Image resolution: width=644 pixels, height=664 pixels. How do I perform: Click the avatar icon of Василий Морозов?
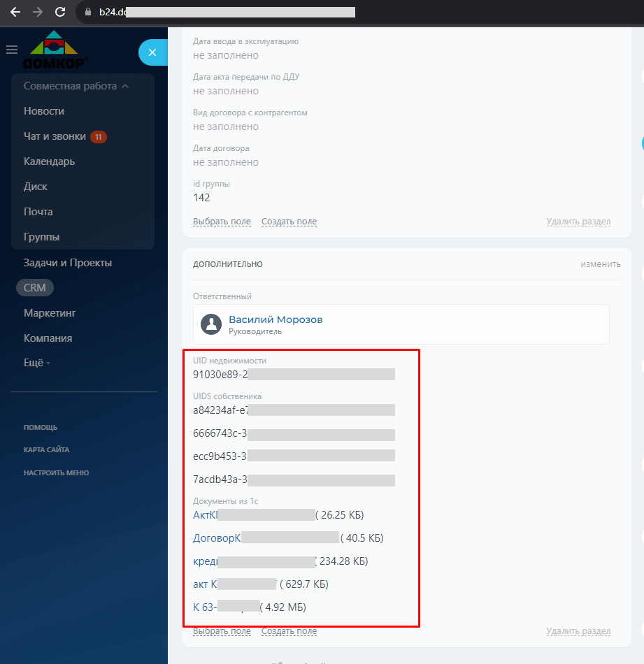(x=211, y=324)
